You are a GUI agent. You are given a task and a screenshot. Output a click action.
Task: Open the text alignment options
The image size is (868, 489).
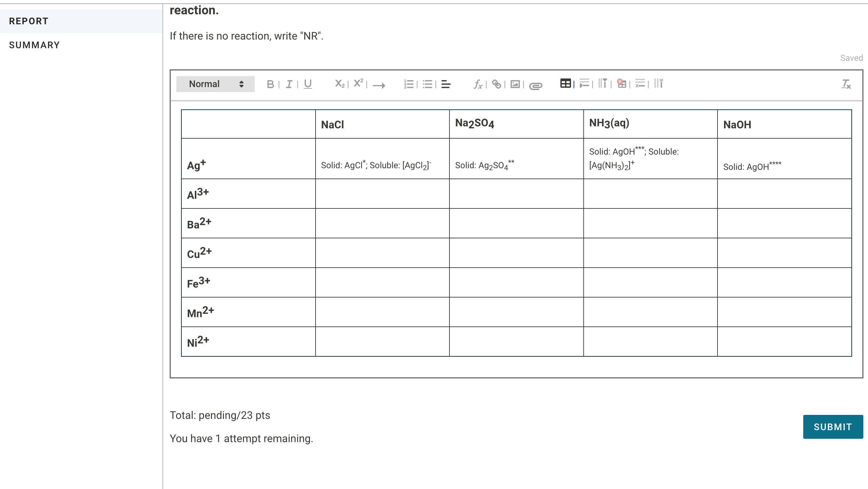pyautogui.click(x=446, y=84)
